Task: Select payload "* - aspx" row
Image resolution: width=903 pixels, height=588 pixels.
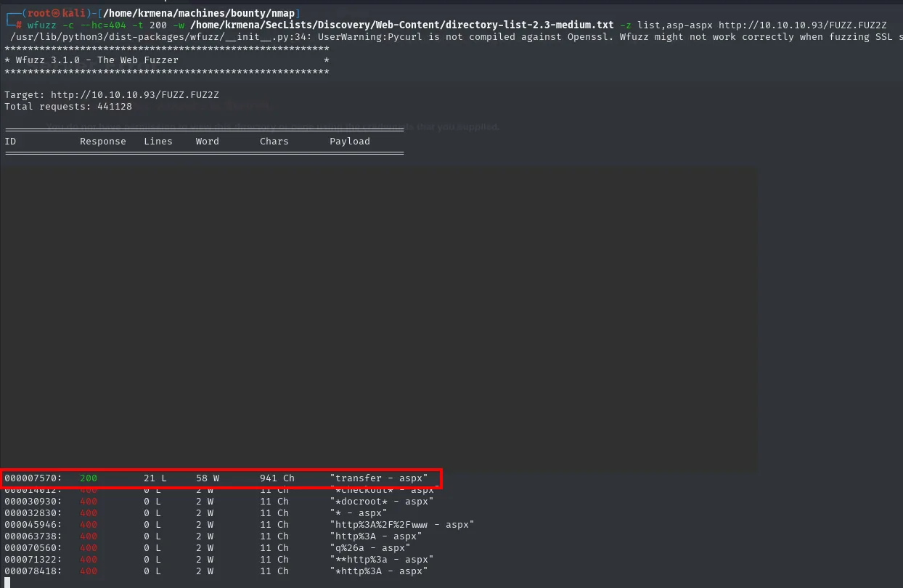Action: [359, 513]
